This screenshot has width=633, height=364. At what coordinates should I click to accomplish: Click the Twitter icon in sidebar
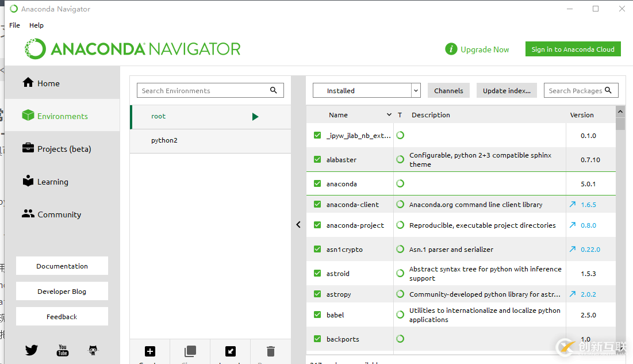(x=32, y=350)
